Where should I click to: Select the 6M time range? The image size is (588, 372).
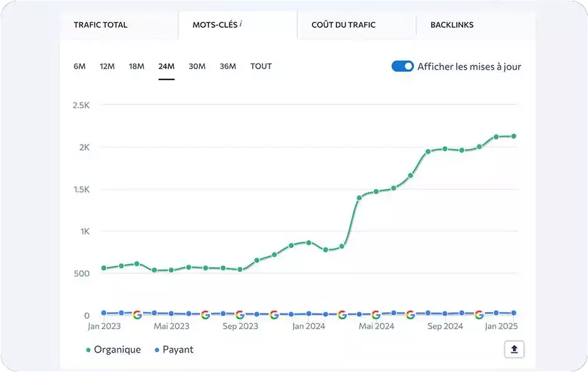tap(79, 66)
